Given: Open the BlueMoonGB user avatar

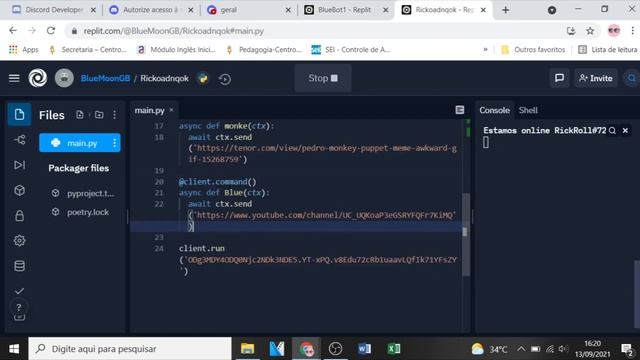Looking at the screenshot, I should coord(64,78).
